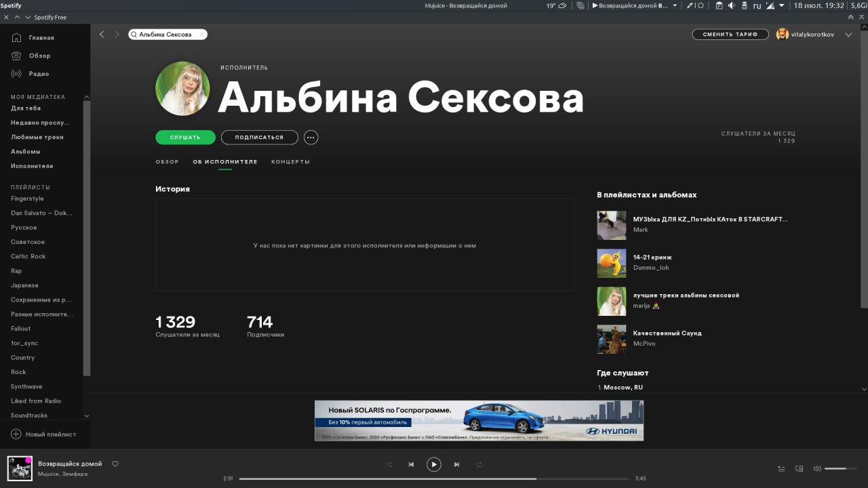868x488 pixels.
Task: Open now playing album artwork
Action: [20, 468]
